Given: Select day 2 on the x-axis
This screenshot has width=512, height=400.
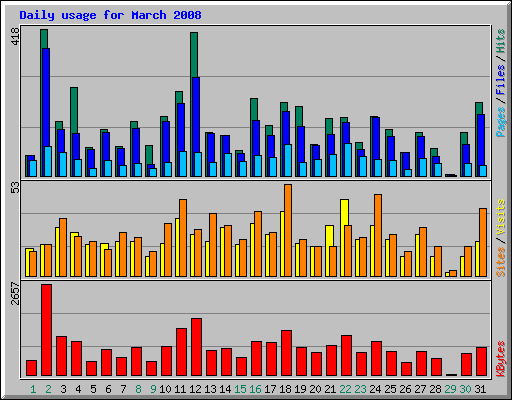Looking at the screenshot, I should pyautogui.click(x=48, y=389).
